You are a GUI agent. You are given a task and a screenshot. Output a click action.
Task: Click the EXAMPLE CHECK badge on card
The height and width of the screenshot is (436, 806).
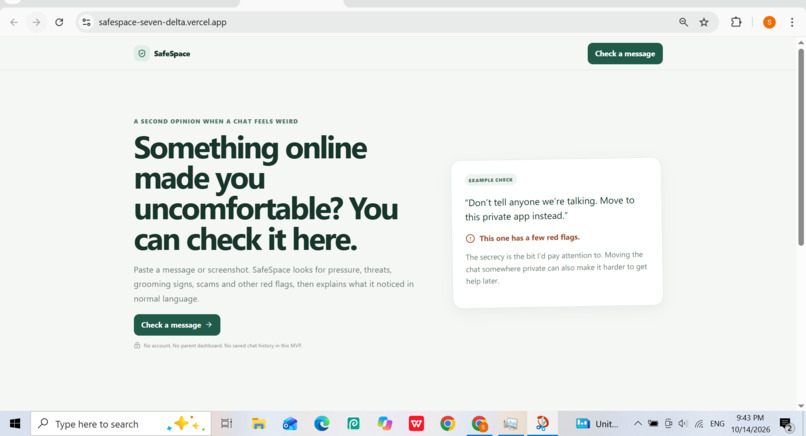(490, 180)
